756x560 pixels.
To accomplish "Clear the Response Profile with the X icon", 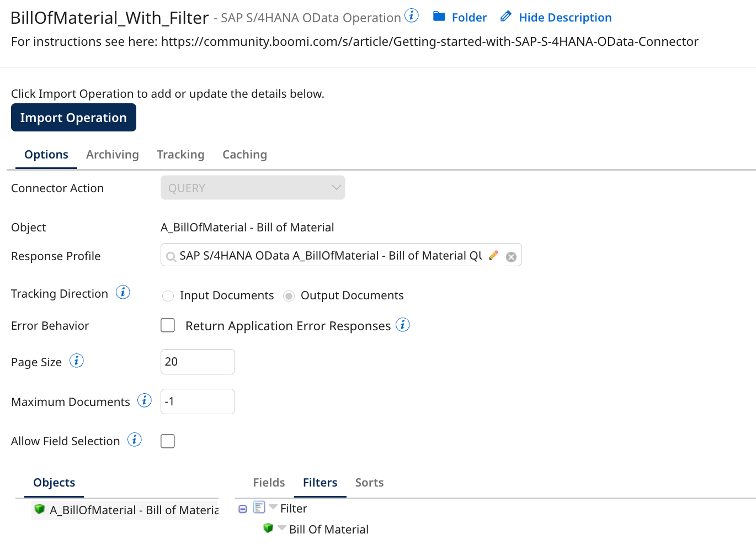I will 512,256.
